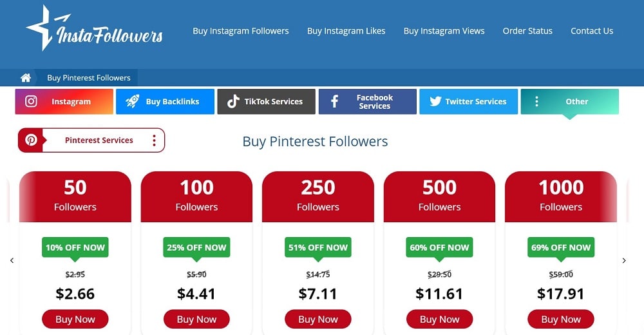Select the 250 Followers package header
The height and width of the screenshot is (335, 644).
(318, 196)
